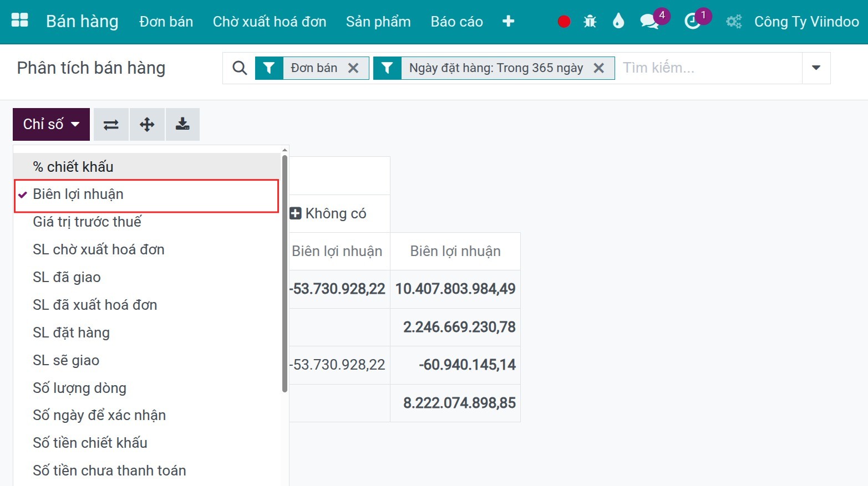Open the activities clock icon
This screenshot has height=486, width=868.
[692, 22]
